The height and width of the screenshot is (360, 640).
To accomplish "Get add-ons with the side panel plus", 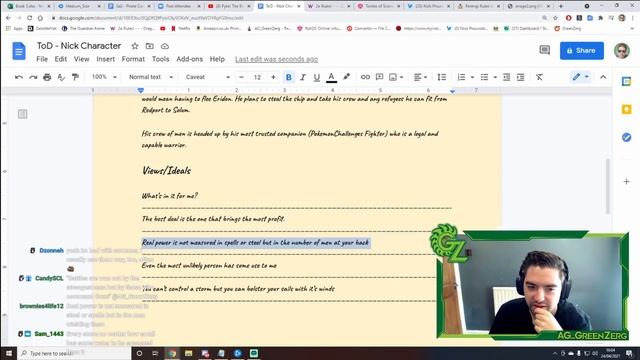I will [626, 181].
